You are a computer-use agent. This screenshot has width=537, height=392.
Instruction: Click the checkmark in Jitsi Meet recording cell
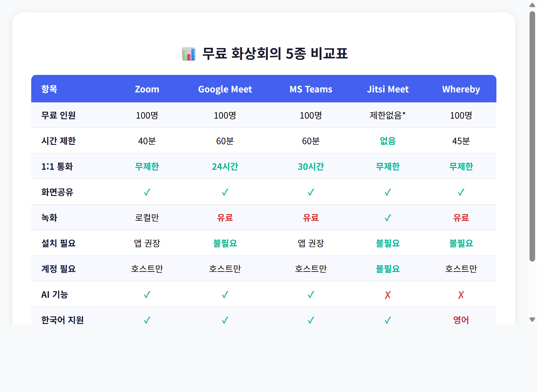388,218
